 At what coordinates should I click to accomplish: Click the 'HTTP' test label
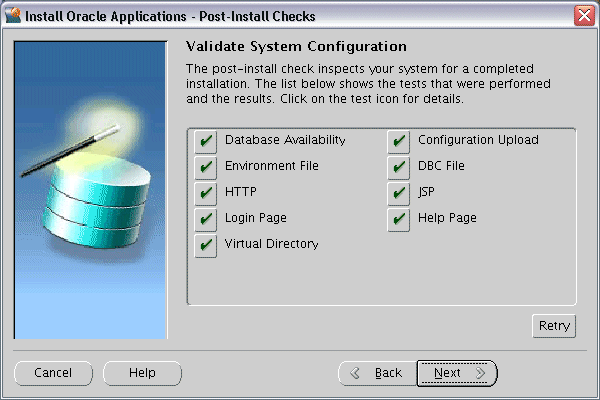point(241,191)
